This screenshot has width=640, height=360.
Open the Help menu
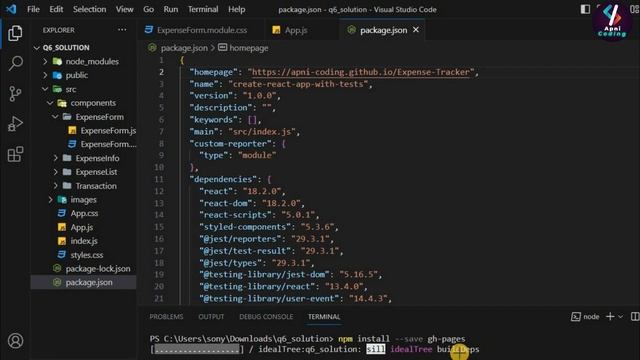[x=236, y=9]
